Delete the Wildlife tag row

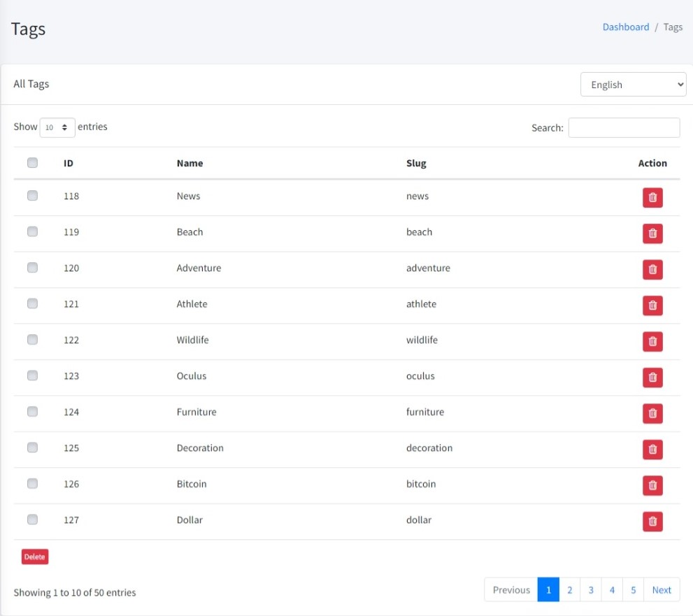click(652, 341)
